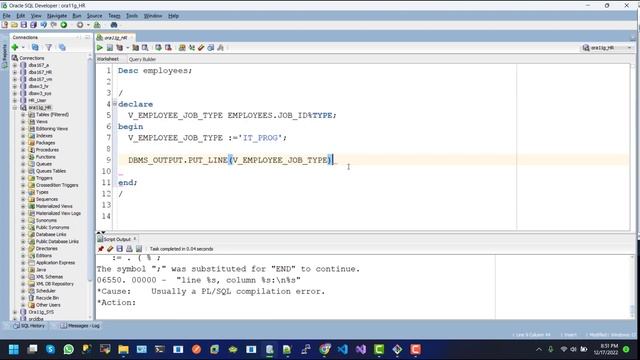This screenshot has width=640, height=360.
Task: Open WhatsApp from the taskbar
Action: point(69,349)
